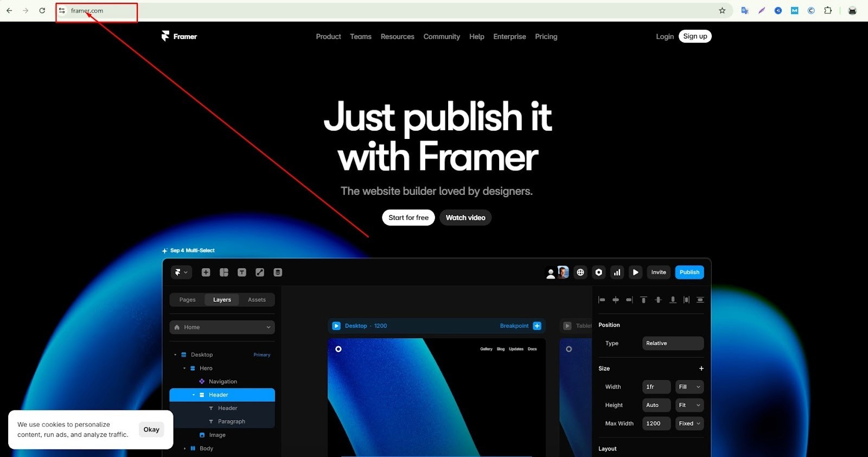Screen dimensions: 868x457
Task: Click the Position Type Relative field
Action: click(673, 344)
